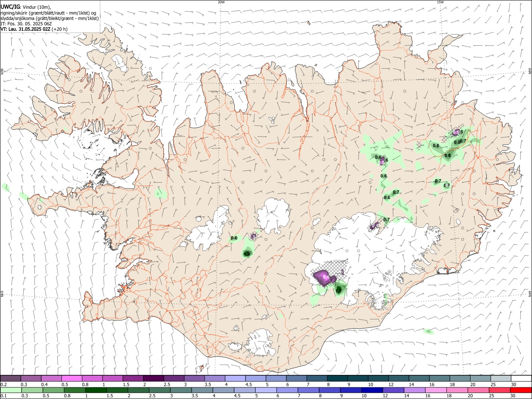Image resolution: width=532 pixels, height=399 pixels.
Task: Click the very dark purple 2 mm snow swatch
Action: pos(153,379)
